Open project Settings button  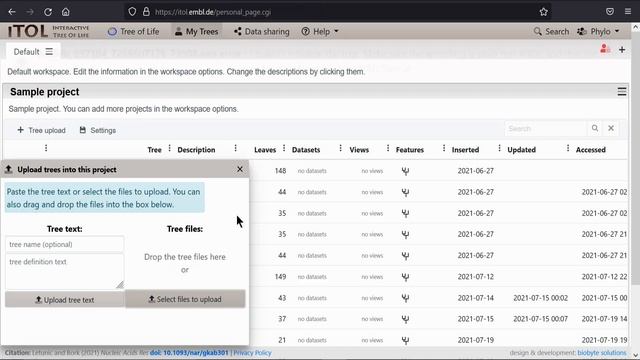point(98,130)
